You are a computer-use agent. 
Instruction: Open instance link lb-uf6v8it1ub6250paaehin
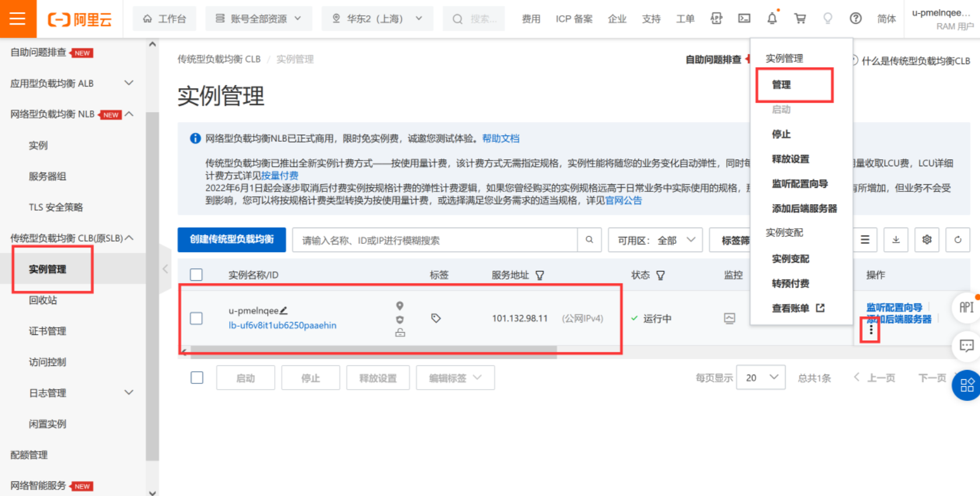(x=282, y=325)
